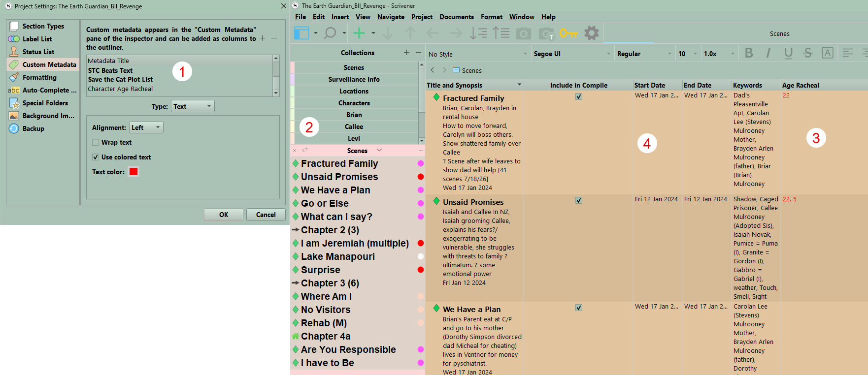Open the Search magnifier tool
Image resolution: width=868 pixels, height=375 pixels.
pyautogui.click(x=330, y=33)
